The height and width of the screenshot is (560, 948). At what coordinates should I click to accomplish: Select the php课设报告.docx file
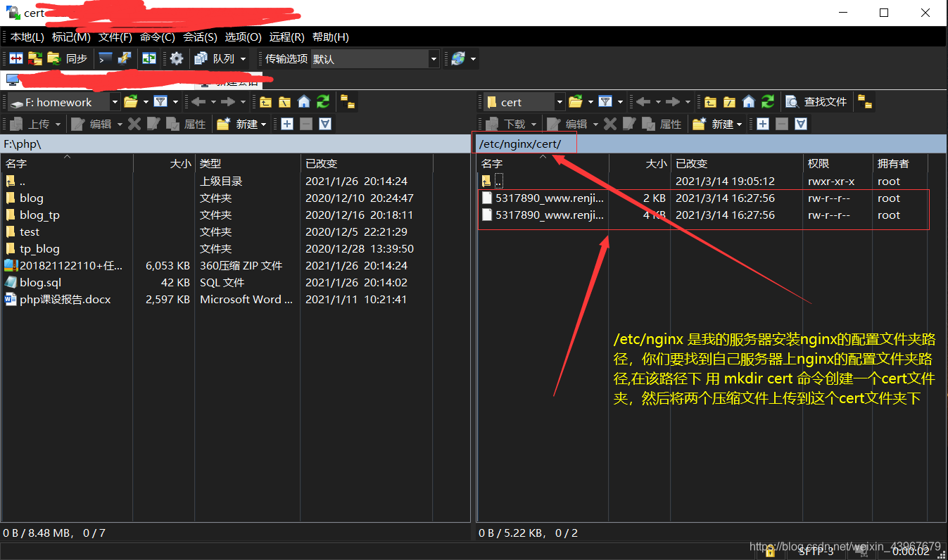click(x=65, y=299)
